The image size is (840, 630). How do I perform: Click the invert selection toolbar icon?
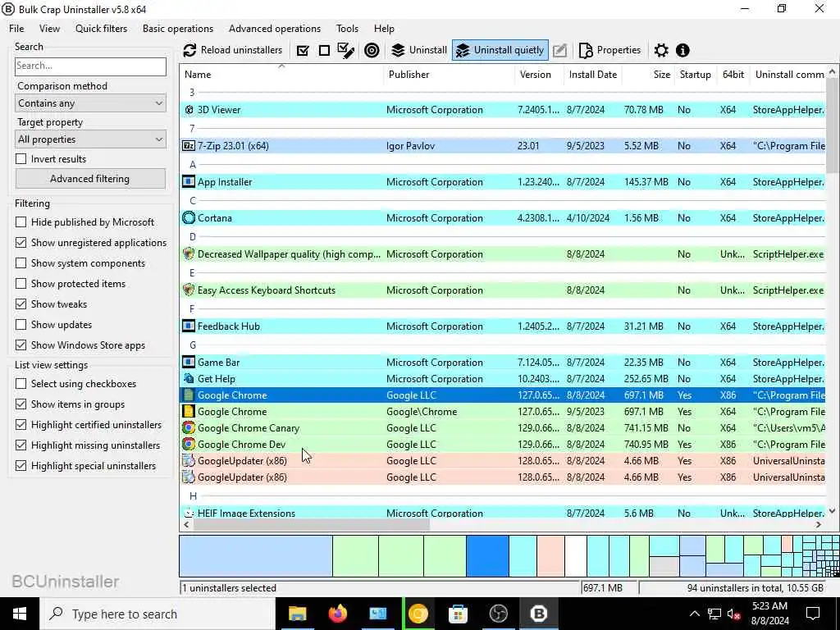point(346,50)
